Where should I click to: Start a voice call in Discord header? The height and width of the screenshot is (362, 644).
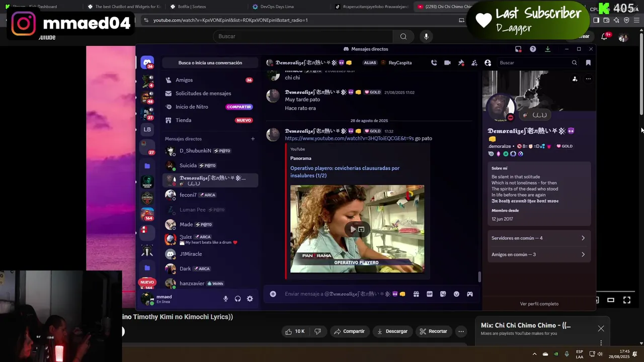[x=434, y=63]
